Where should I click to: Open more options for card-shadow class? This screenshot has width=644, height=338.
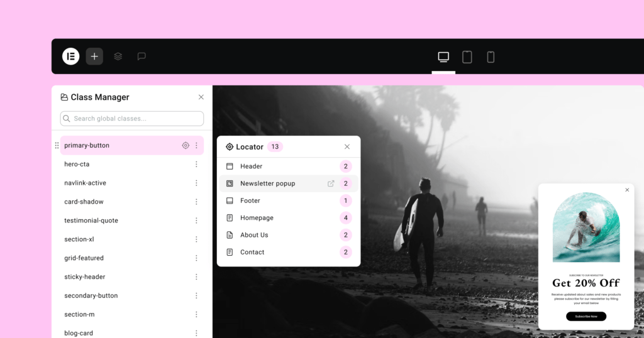tap(196, 202)
